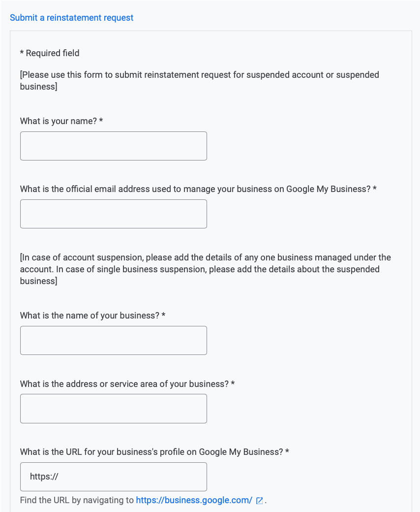Click the '* Required field' notice text
420x512 pixels.
click(x=50, y=53)
